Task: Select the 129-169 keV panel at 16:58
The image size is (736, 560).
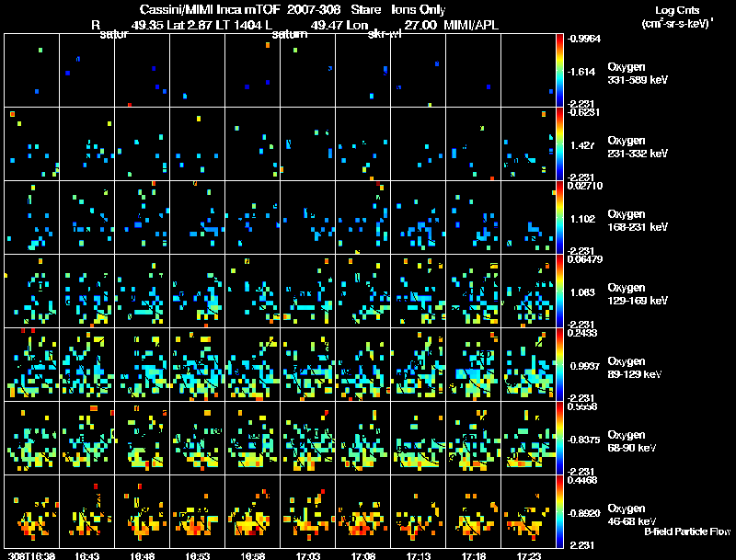Action: [252, 291]
